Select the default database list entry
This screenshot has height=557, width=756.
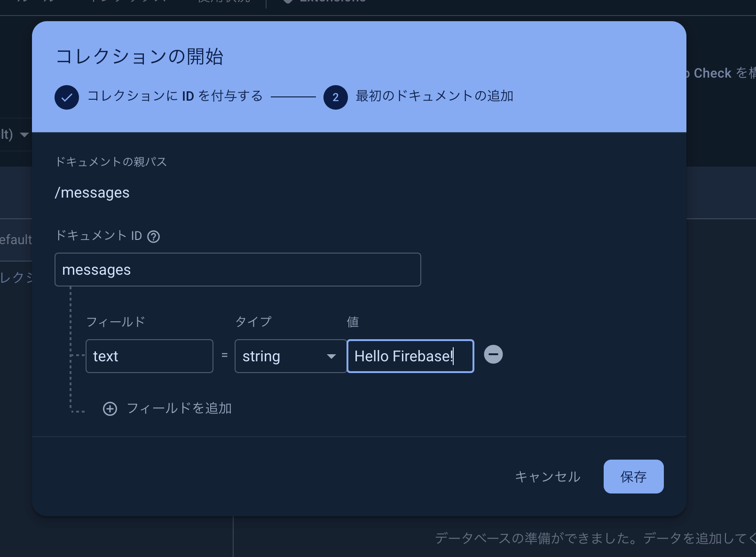coord(16,239)
